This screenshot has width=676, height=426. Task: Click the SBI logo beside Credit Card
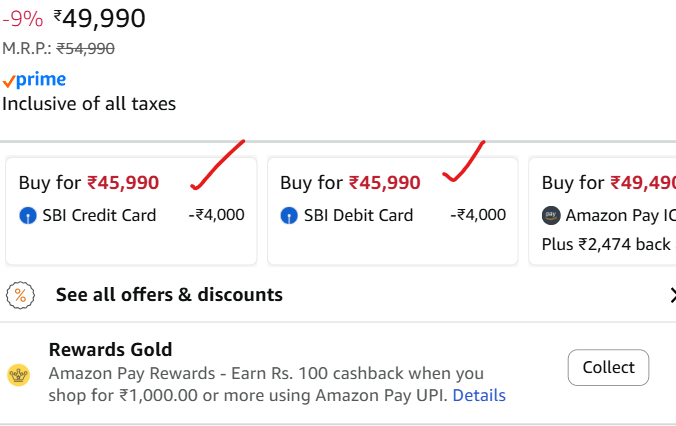pyautogui.click(x=27, y=215)
